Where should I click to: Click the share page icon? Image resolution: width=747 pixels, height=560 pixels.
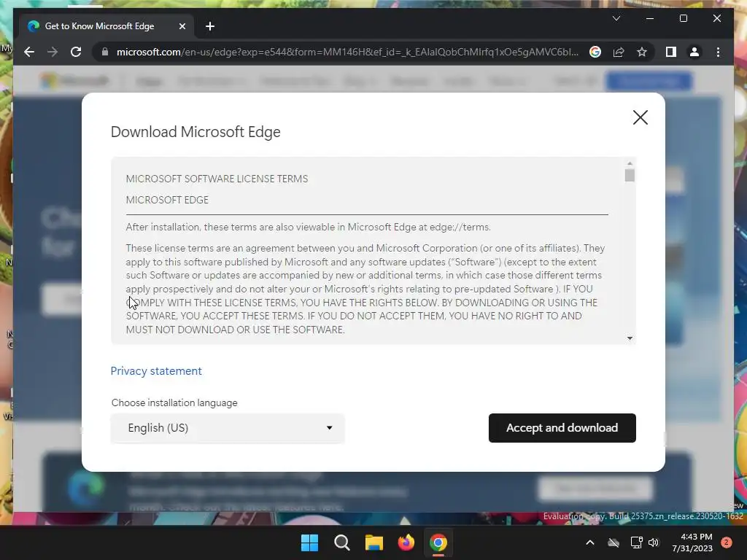point(619,52)
